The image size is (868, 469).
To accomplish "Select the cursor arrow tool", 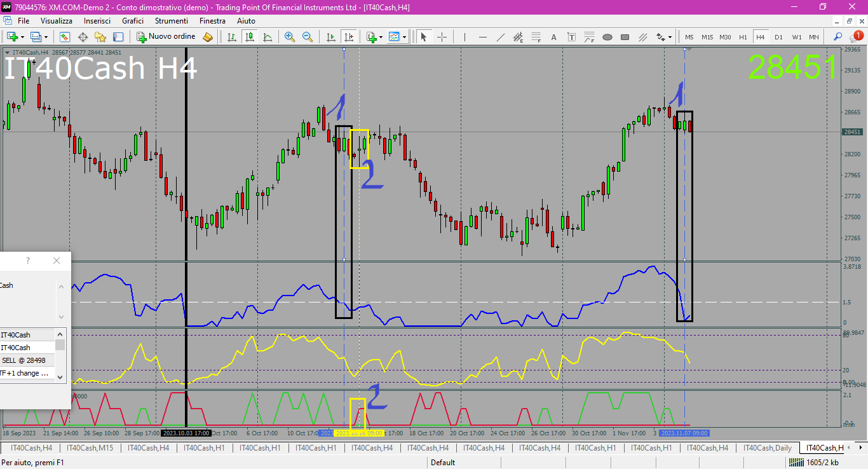I will [424, 37].
